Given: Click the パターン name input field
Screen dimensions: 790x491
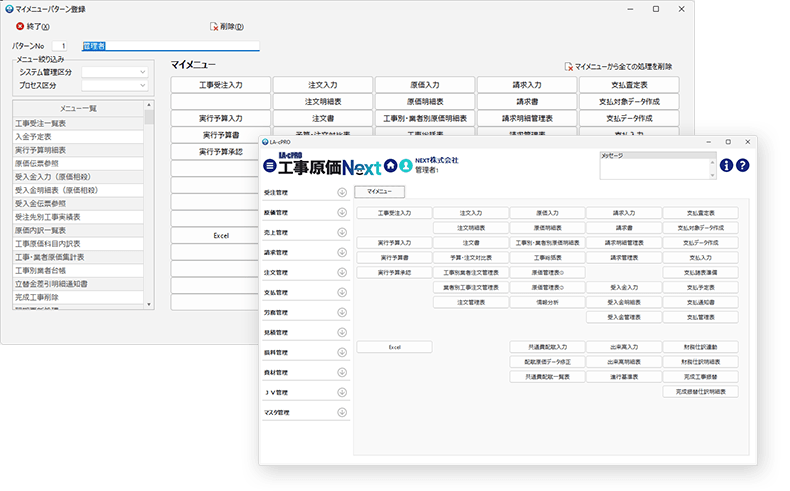Looking at the screenshot, I should pos(170,46).
